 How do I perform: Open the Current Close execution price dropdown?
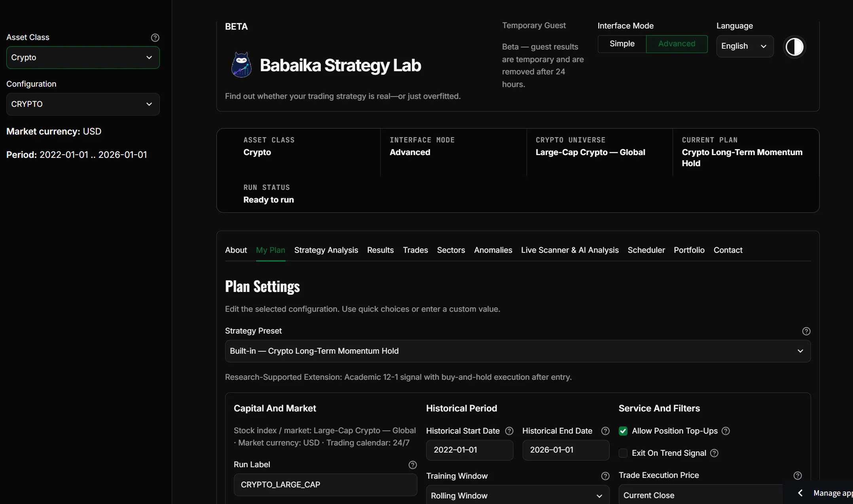[700, 495]
